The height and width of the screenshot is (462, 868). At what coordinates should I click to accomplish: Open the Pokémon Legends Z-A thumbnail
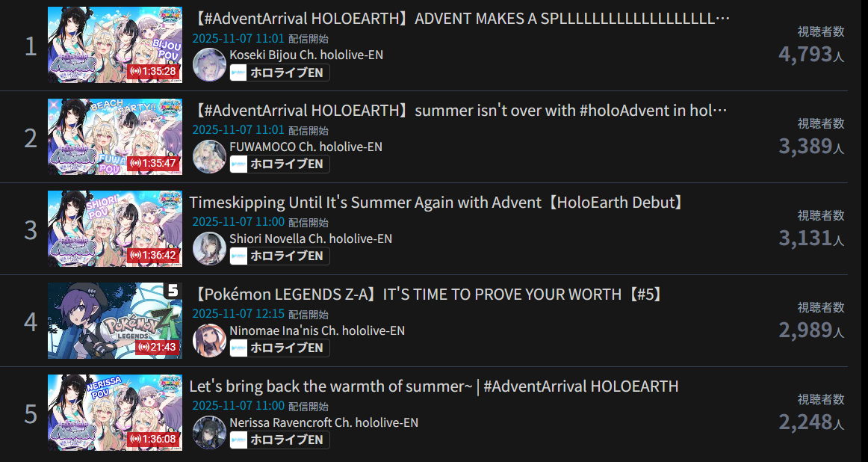114,321
